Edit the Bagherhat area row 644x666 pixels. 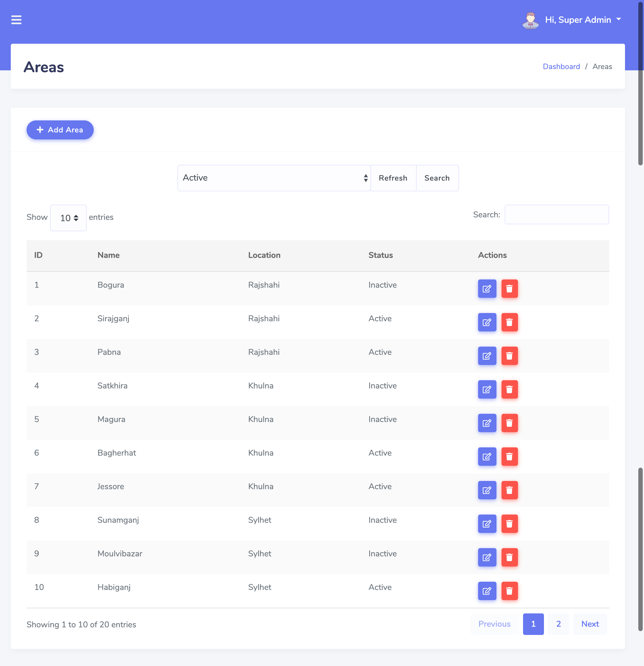(487, 456)
